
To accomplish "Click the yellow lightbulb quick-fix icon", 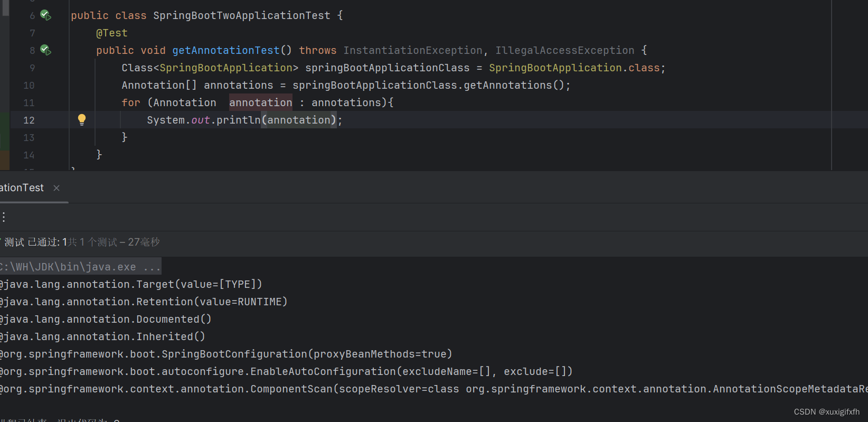I will [82, 119].
